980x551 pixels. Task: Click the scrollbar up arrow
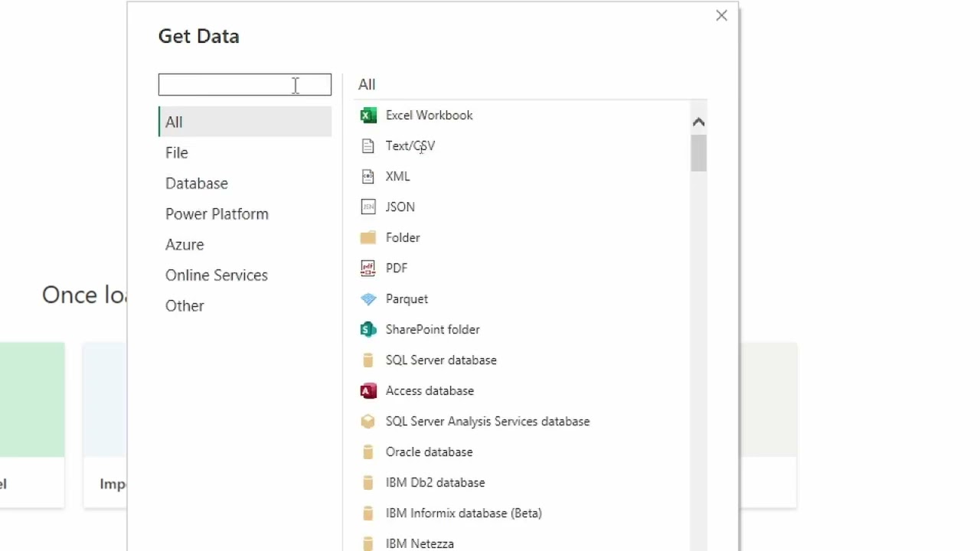[698, 122]
